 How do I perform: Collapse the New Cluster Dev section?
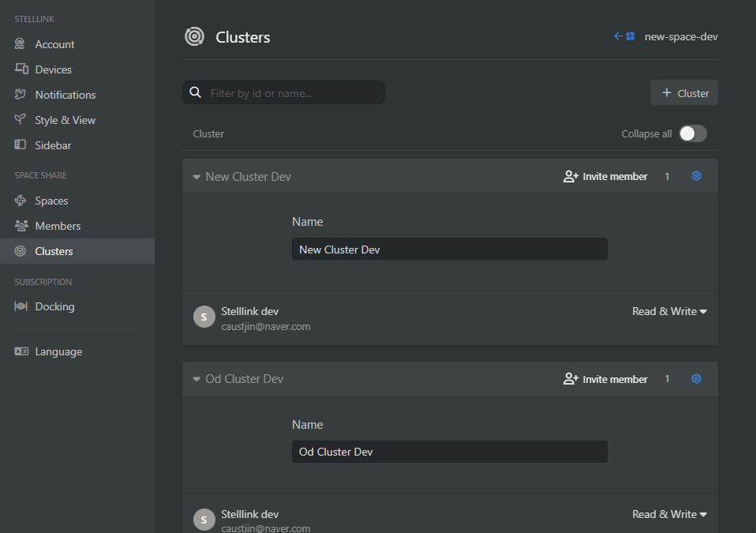(x=196, y=177)
